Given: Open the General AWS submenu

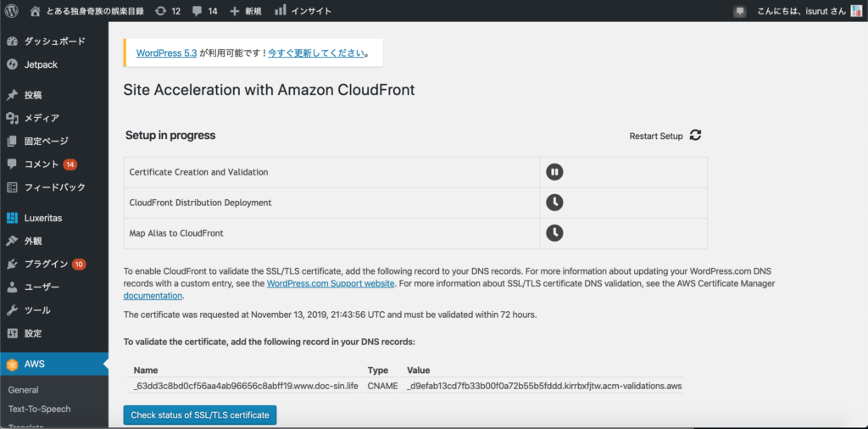Looking at the screenshot, I should pyautogui.click(x=23, y=390).
